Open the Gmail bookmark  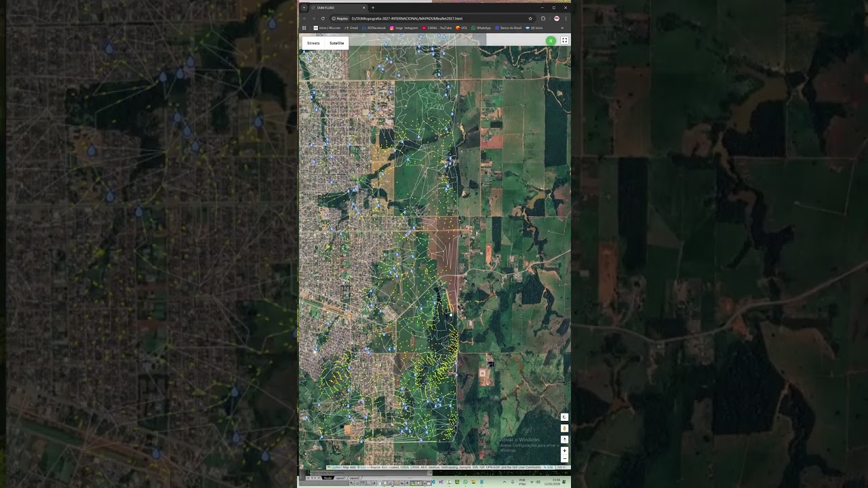click(351, 28)
